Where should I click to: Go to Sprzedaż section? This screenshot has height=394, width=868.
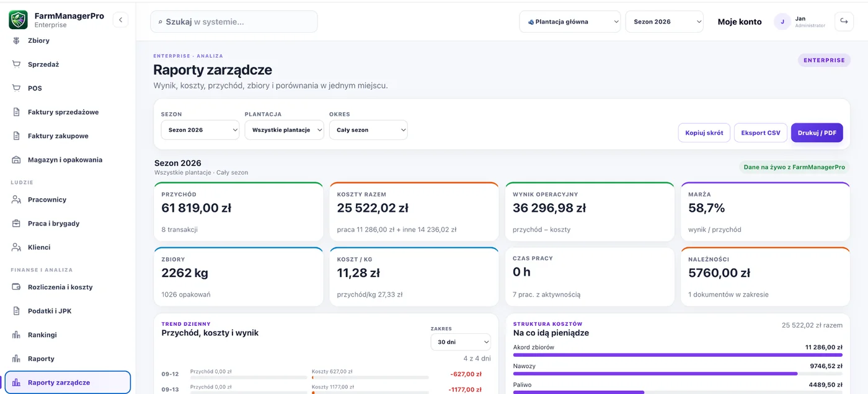point(68,64)
